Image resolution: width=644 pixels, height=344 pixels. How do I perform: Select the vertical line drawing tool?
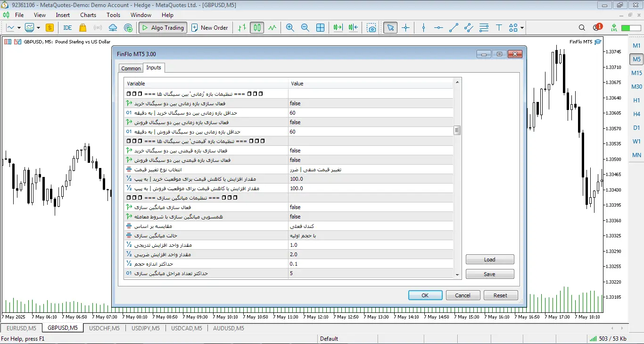pos(423,28)
